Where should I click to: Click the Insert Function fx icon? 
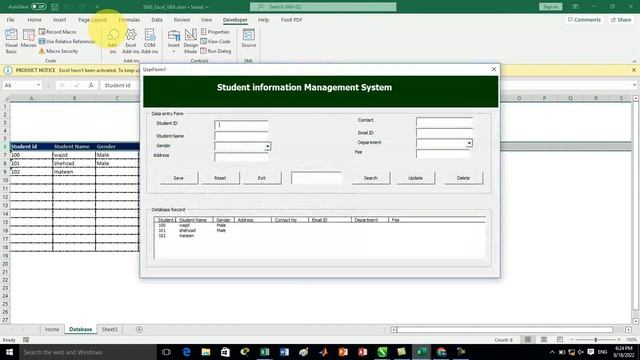[x=91, y=85]
